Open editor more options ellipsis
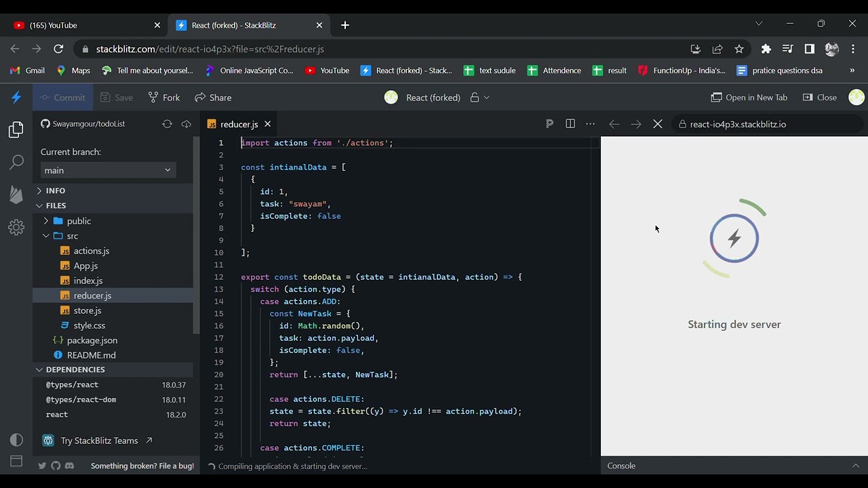The height and width of the screenshot is (488, 868). pyautogui.click(x=591, y=124)
